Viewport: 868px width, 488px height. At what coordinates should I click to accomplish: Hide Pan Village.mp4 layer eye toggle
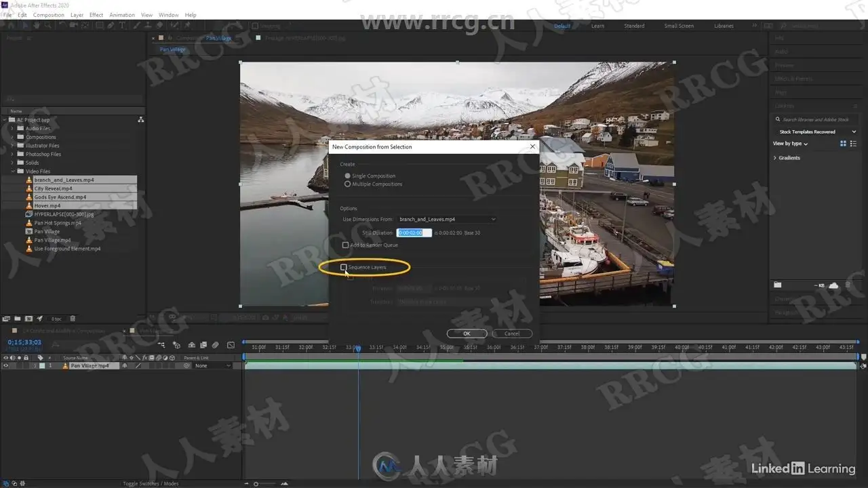pyautogui.click(x=5, y=365)
